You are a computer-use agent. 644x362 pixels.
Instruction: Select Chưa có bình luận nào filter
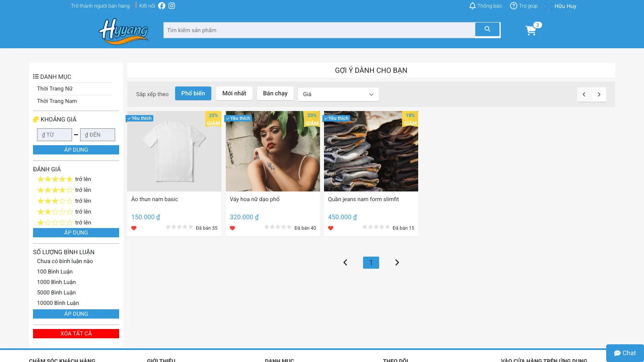pyautogui.click(x=65, y=261)
